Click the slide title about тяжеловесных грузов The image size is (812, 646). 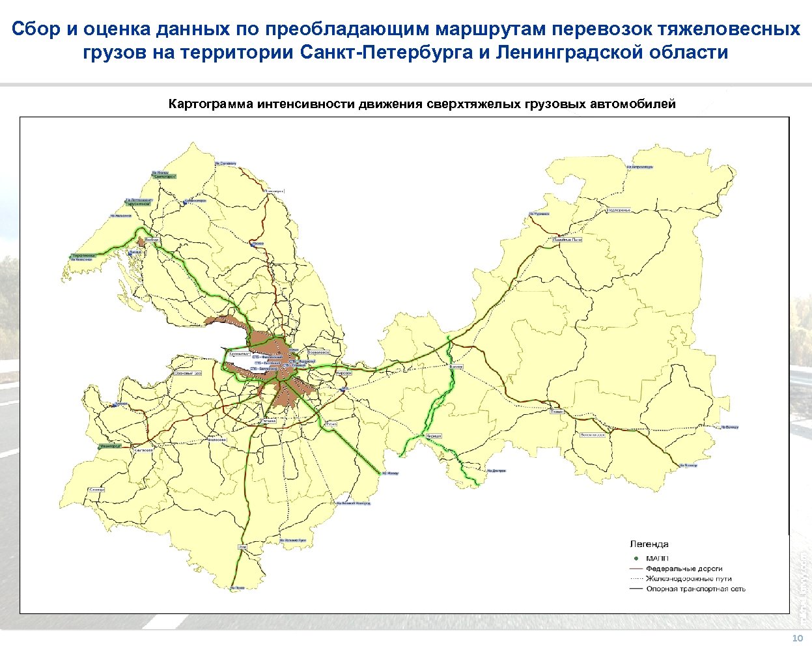tap(406, 40)
